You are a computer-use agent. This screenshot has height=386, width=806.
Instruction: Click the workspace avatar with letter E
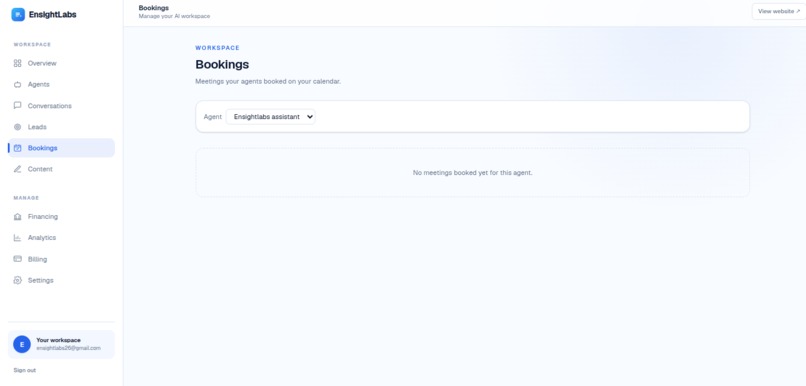[22, 344]
